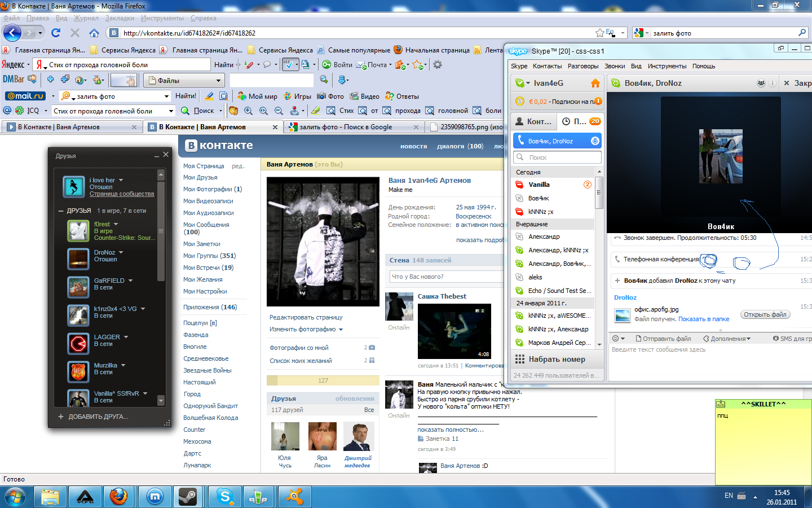812x508 pixels.
Task: Click the Видео icon in Mail.ru toolbar
Action: 354,96
